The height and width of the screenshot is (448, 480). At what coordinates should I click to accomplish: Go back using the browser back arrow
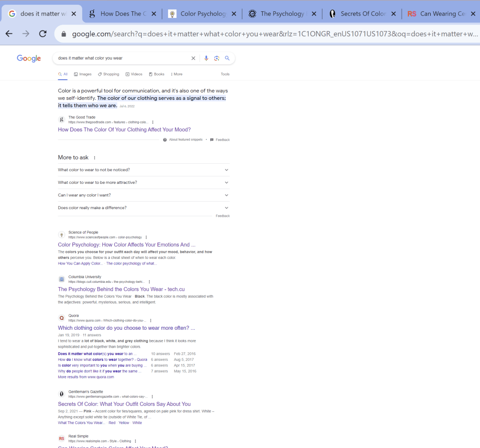tap(9, 34)
